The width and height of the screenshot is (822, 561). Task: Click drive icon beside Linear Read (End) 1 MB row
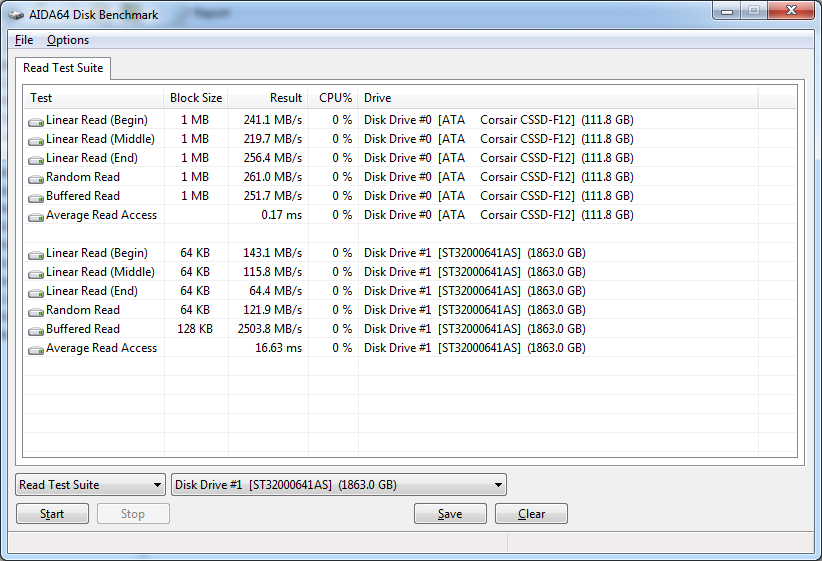click(x=36, y=159)
